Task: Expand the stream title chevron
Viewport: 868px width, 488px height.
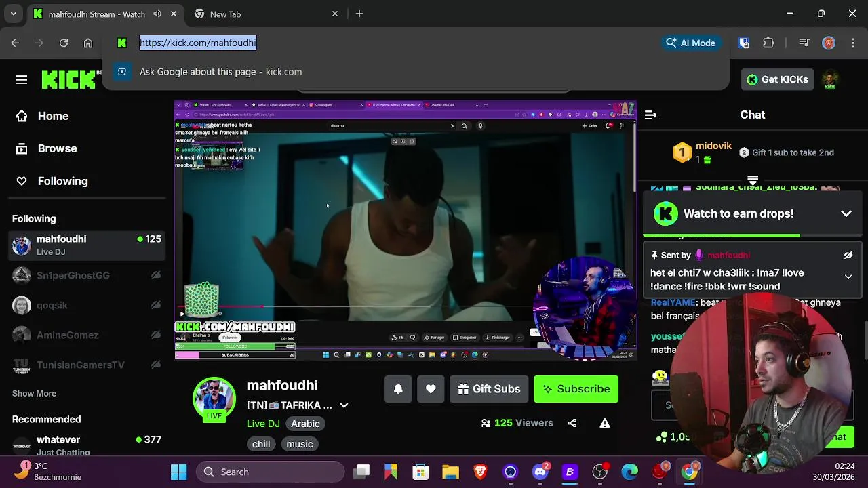Action: pos(344,405)
